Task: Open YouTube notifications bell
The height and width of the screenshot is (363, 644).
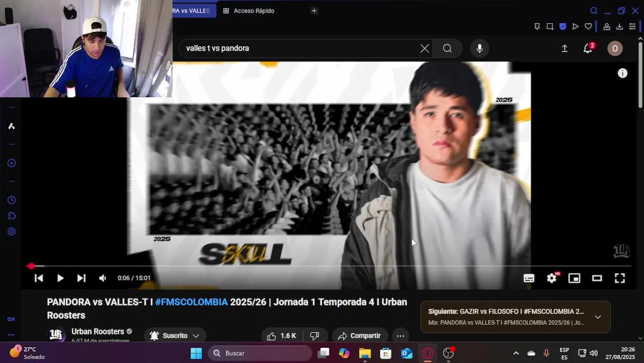Action: click(588, 48)
